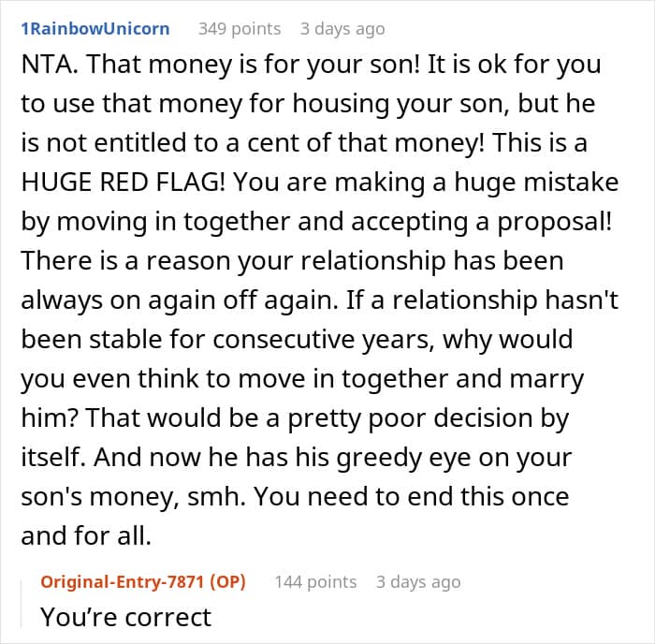Click the 144 points score

tap(315, 581)
